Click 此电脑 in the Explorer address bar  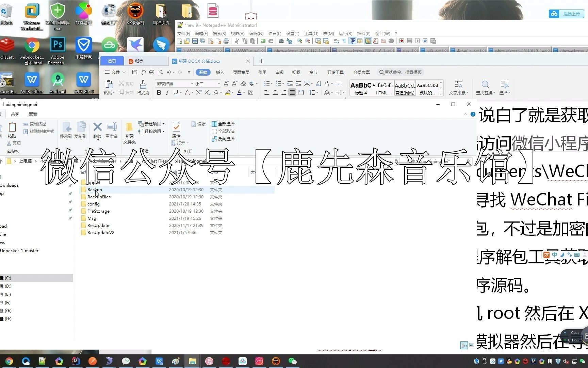click(x=25, y=161)
